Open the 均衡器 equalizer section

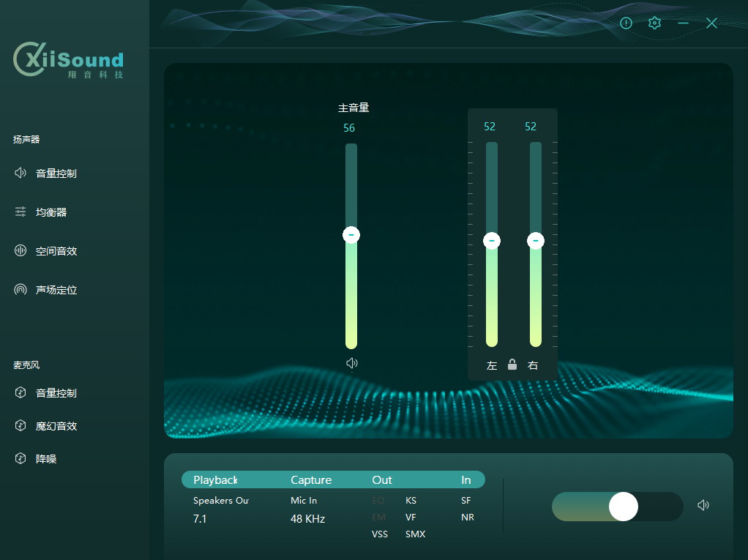coord(51,212)
